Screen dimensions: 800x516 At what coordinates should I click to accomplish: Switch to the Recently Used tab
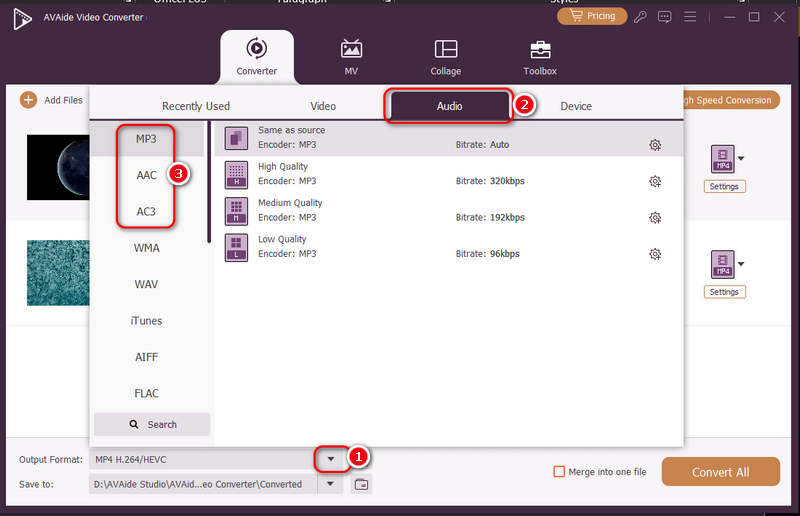click(x=196, y=106)
